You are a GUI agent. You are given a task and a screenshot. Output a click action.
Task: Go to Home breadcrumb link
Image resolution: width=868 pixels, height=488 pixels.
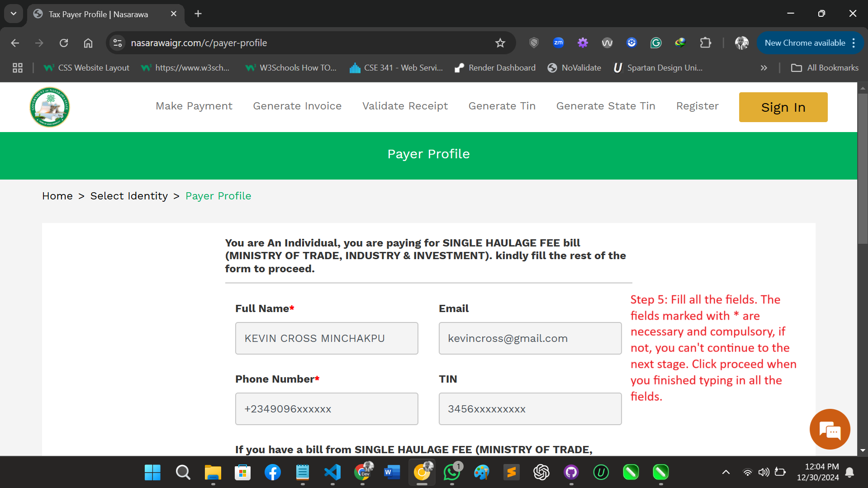click(x=57, y=196)
